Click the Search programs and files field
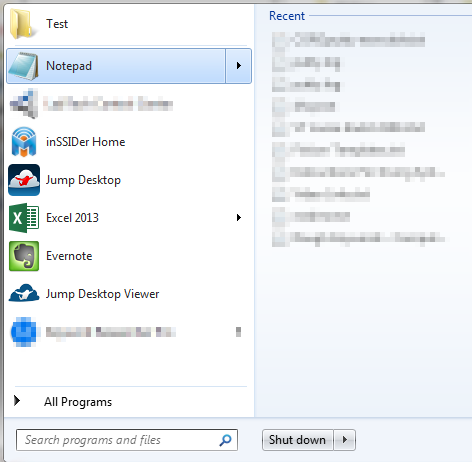The image size is (472, 462). click(x=127, y=440)
